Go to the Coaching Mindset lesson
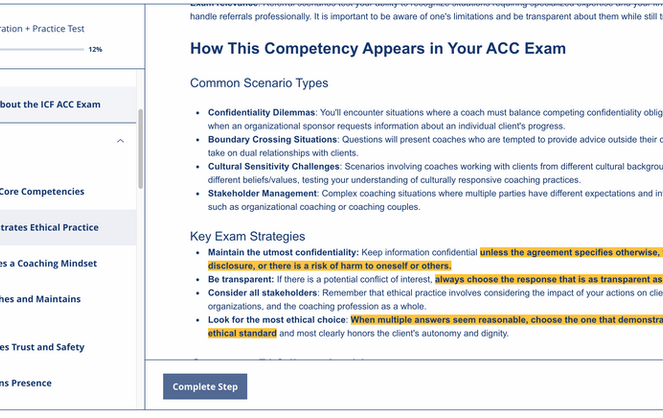 tap(49, 263)
